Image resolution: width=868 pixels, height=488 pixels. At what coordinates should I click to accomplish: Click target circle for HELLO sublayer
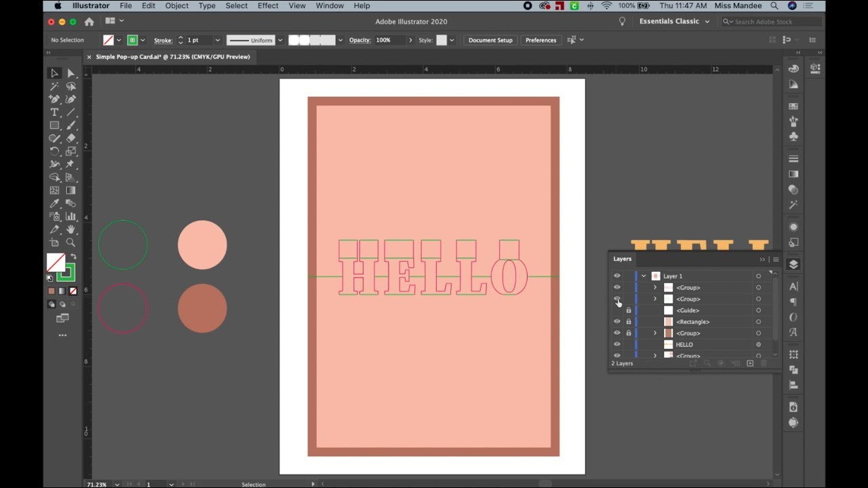click(758, 344)
